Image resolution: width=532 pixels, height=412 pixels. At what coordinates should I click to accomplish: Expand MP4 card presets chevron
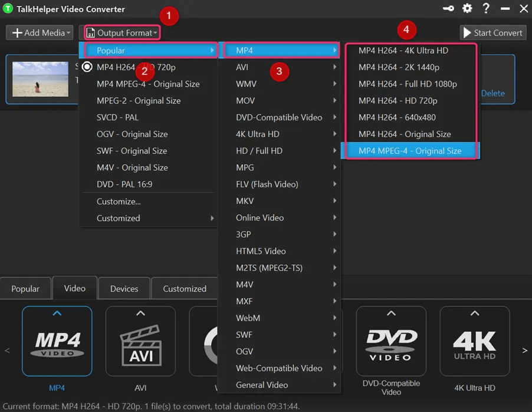tap(57, 313)
